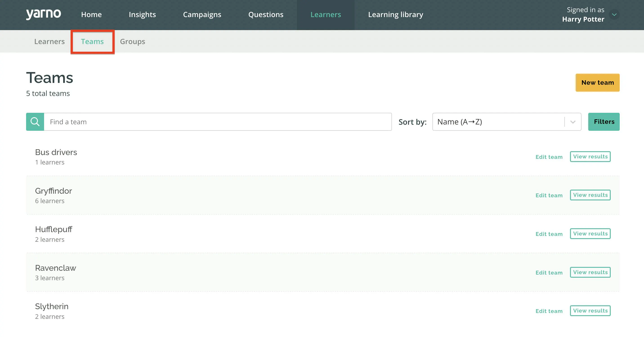Screen dimensions: 644x337
Task: Click the search magnifier icon
Action: tap(35, 122)
